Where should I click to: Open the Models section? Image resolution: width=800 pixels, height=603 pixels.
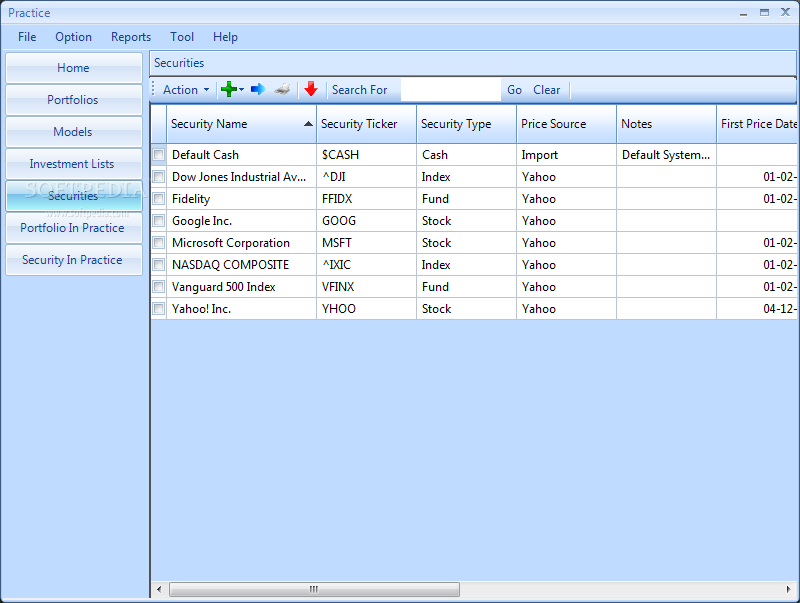[x=73, y=132]
